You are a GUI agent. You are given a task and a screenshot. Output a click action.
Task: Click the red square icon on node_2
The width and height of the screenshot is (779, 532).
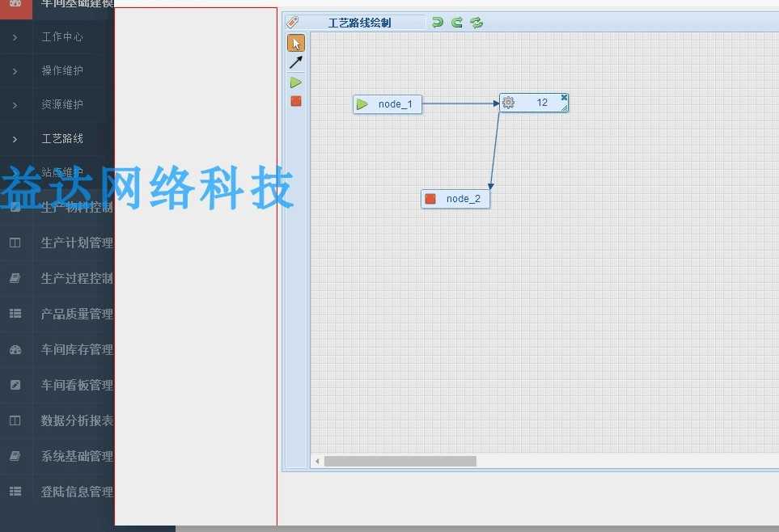pos(430,199)
